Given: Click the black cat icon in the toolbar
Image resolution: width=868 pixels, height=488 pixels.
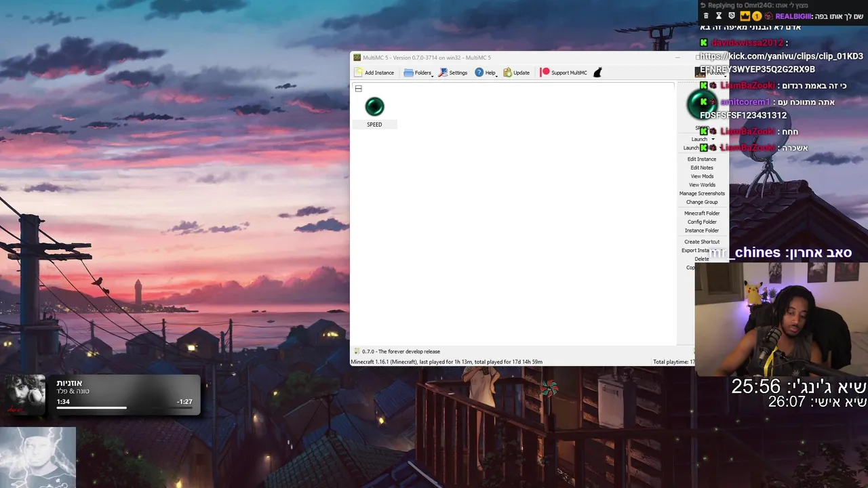Looking at the screenshot, I should (597, 73).
